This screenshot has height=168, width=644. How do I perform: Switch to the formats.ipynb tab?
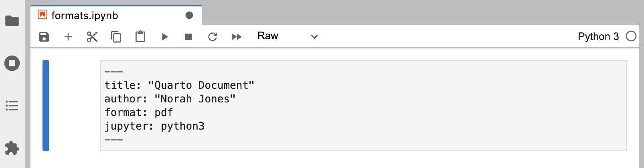coord(85,16)
